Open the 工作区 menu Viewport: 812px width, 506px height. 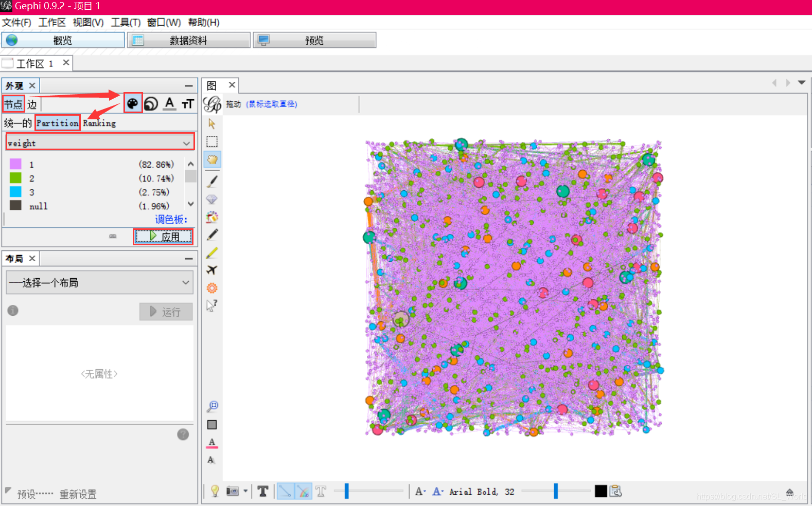pos(52,23)
